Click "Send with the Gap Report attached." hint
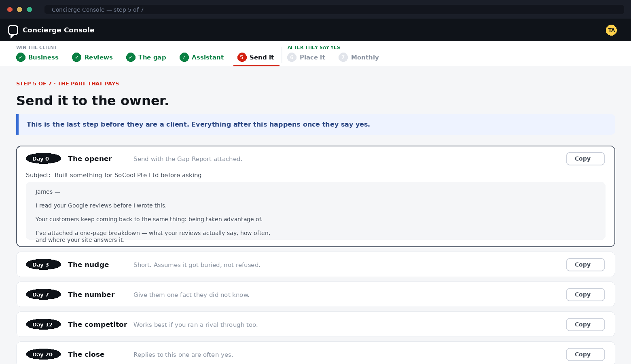This screenshot has height=364, width=631. [188, 159]
